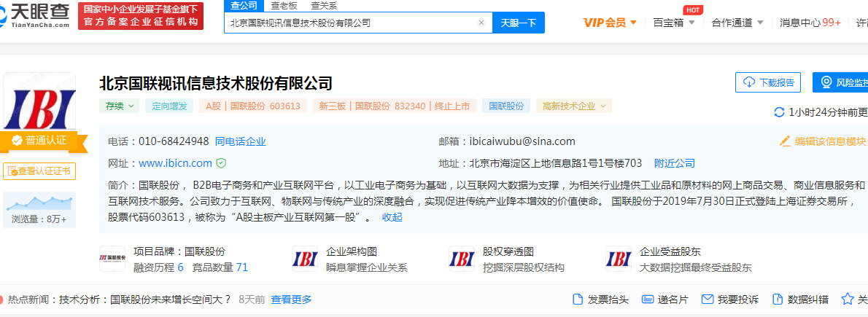Switch to the 查公司 tab
The height and width of the screenshot is (317, 868).
(244, 6)
